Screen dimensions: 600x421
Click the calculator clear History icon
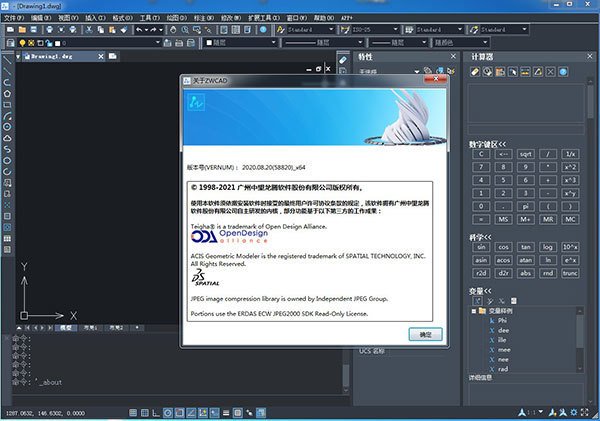(488, 72)
